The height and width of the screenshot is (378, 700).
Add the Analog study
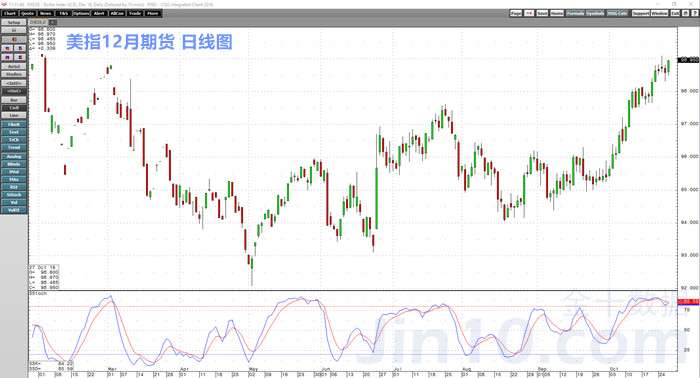14,157
